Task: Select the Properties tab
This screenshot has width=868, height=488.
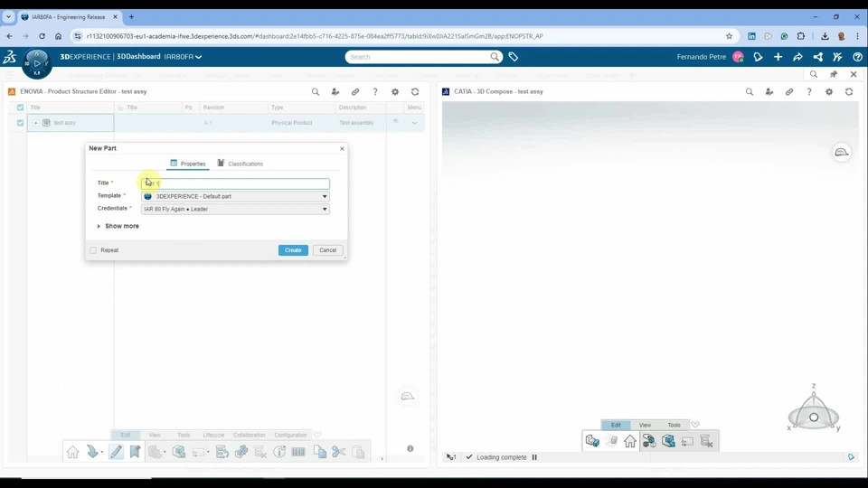Action: (188, 164)
